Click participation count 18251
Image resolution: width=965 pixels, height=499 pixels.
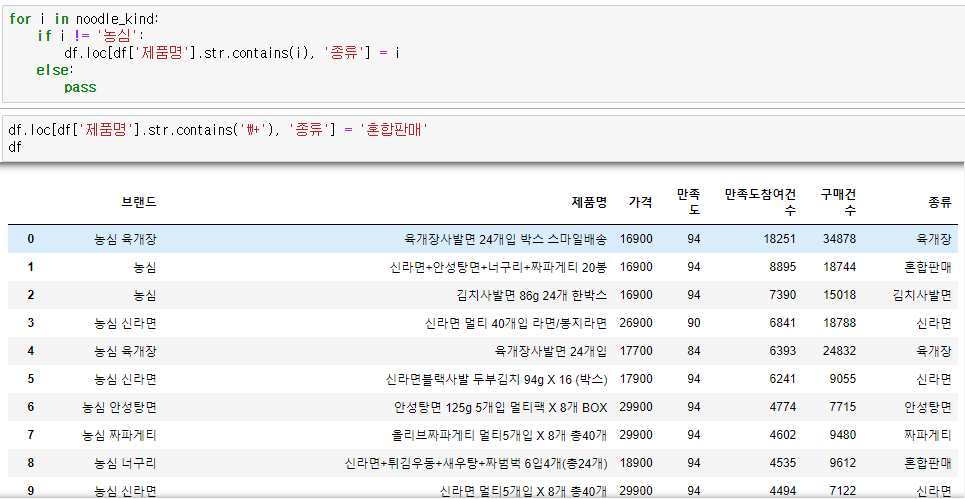pos(779,239)
